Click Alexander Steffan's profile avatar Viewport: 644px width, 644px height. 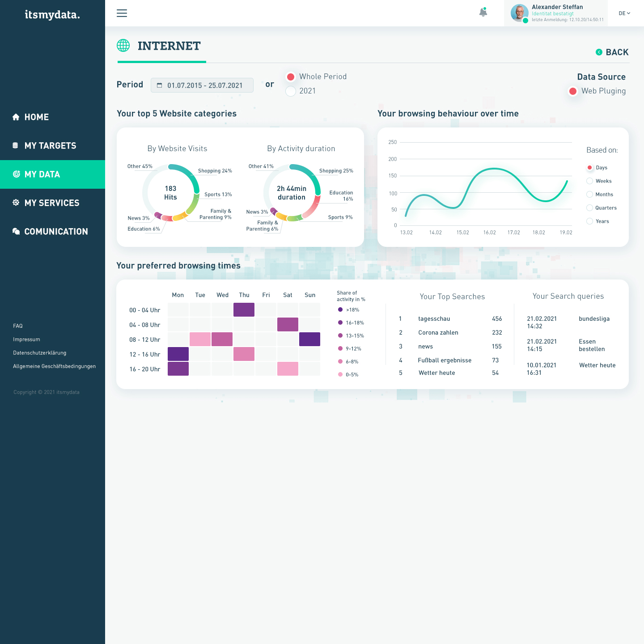pyautogui.click(x=519, y=13)
